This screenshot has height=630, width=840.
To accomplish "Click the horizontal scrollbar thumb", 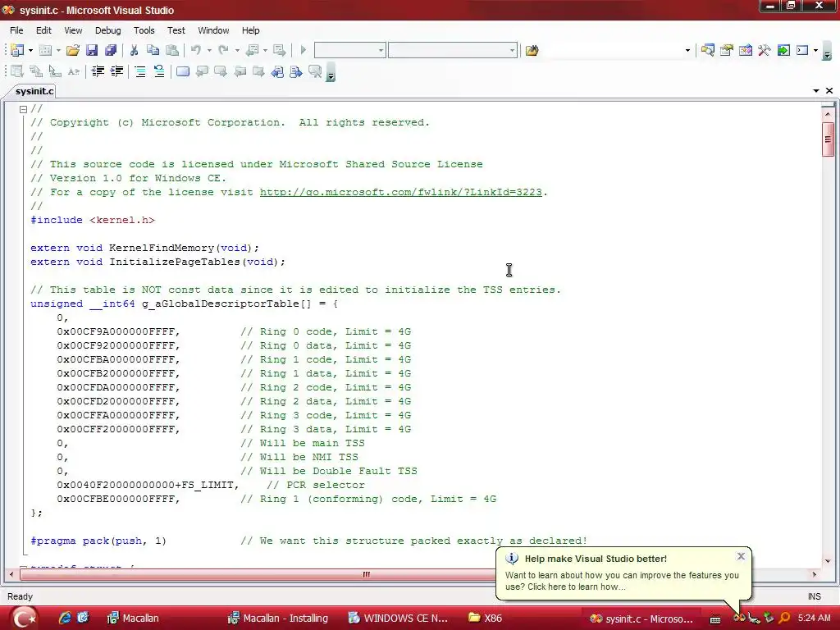I will (367, 574).
